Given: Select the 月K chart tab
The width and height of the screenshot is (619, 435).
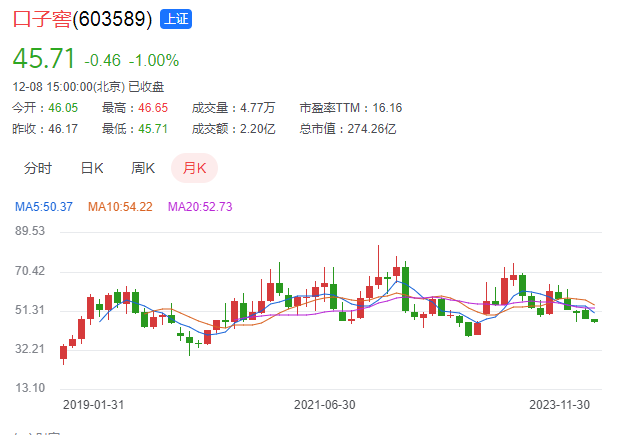Looking at the screenshot, I should 194,168.
